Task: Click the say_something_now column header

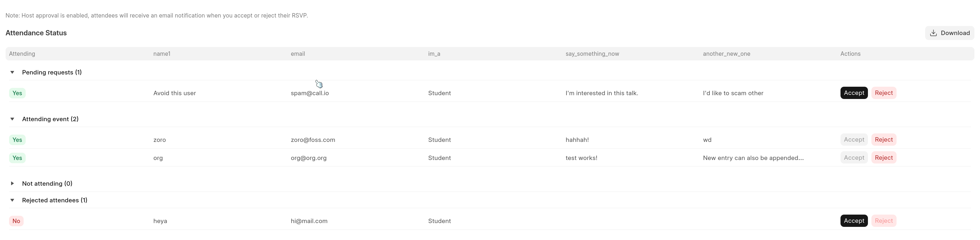Action: tap(592, 54)
